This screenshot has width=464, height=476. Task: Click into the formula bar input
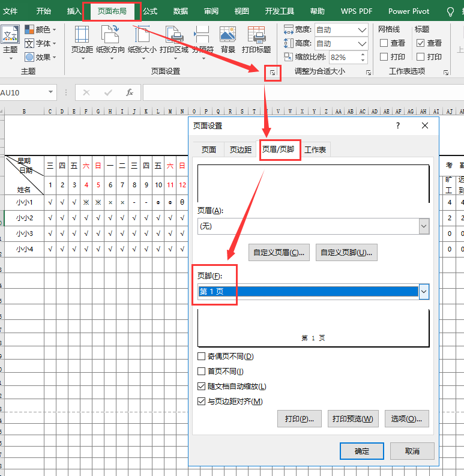coord(303,92)
